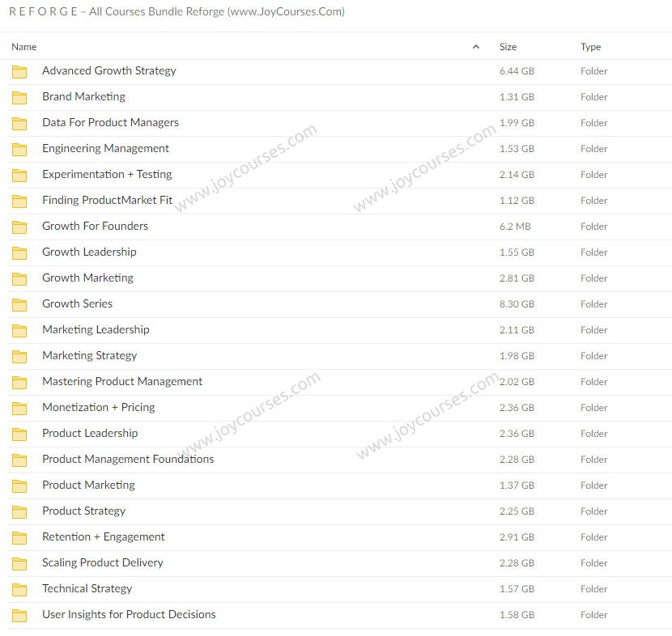Image resolution: width=672 pixels, height=636 pixels.
Task: Click the REFORGE All Courses Bundle title
Action: pyautogui.click(x=177, y=11)
